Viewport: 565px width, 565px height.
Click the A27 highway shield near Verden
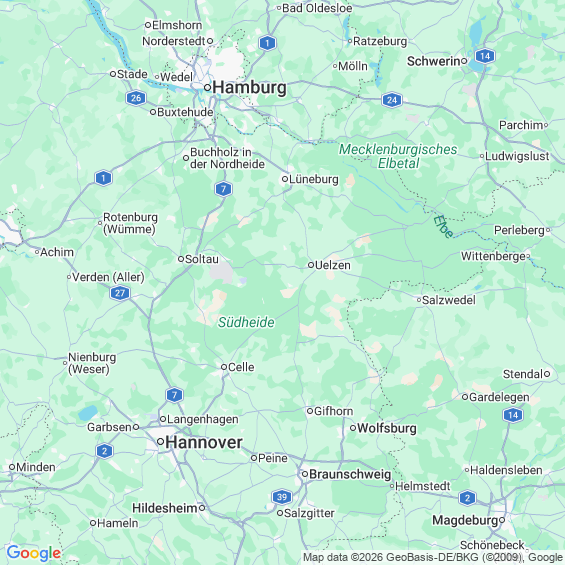[x=120, y=293]
